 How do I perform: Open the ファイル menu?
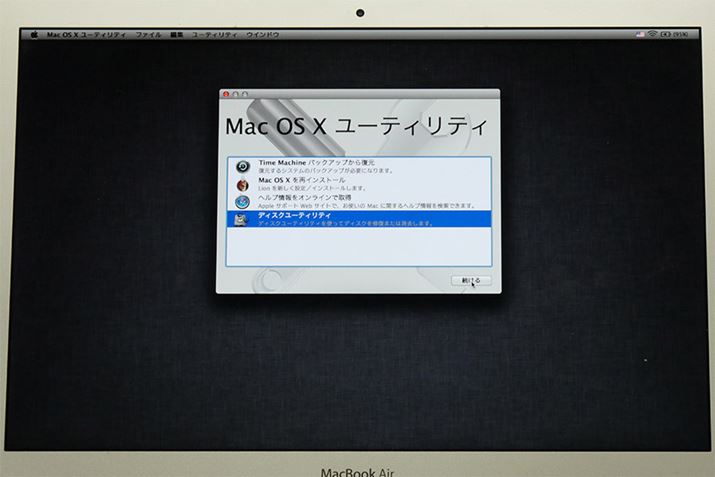click(x=148, y=35)
